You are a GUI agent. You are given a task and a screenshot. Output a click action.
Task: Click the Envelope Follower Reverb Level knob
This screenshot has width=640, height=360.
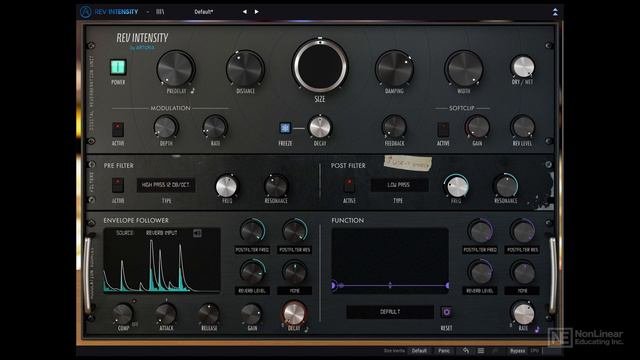pyautogui.click(x=252, y=272)
